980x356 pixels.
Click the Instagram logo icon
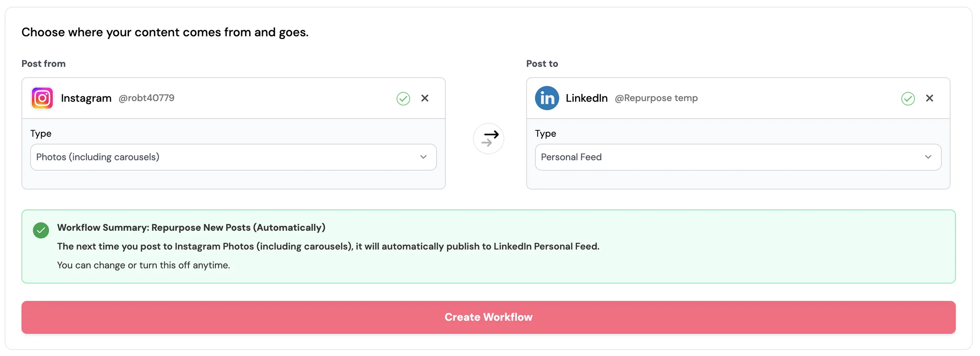click(42, 98)
